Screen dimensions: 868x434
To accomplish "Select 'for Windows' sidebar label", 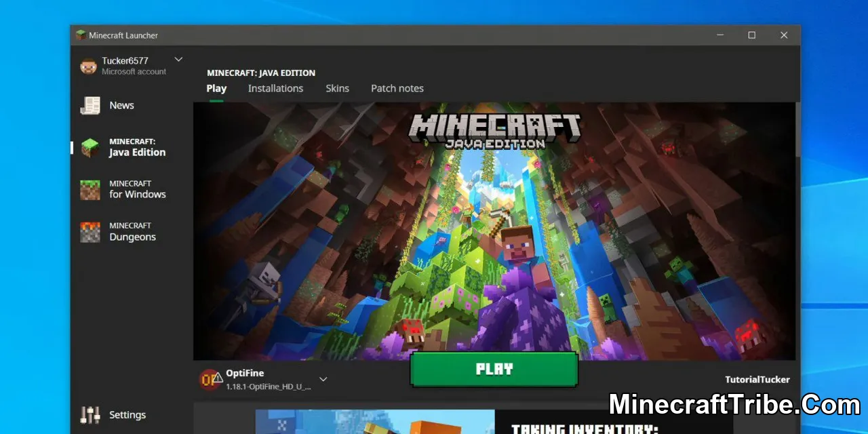I will pyautogui.click(x=138, y=195).
